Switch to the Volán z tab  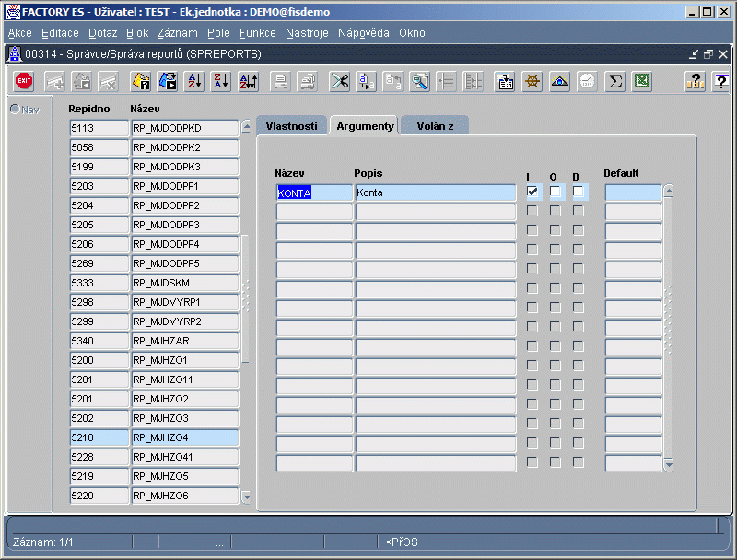coord(434,125)
